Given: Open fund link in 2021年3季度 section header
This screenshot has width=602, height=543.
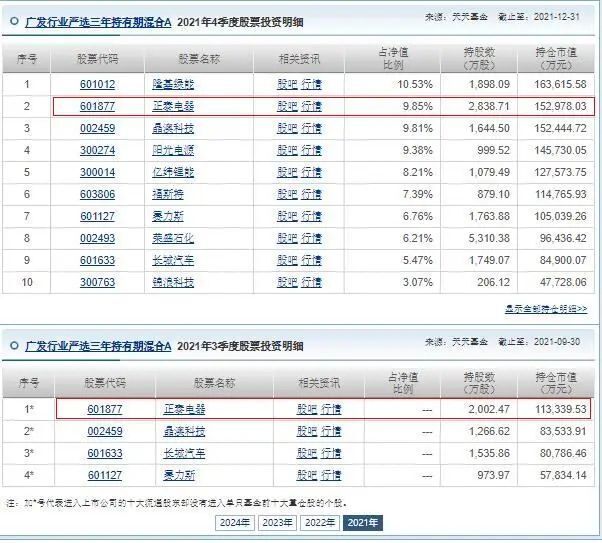Looking at the screenshot, I should pos(98,346).
